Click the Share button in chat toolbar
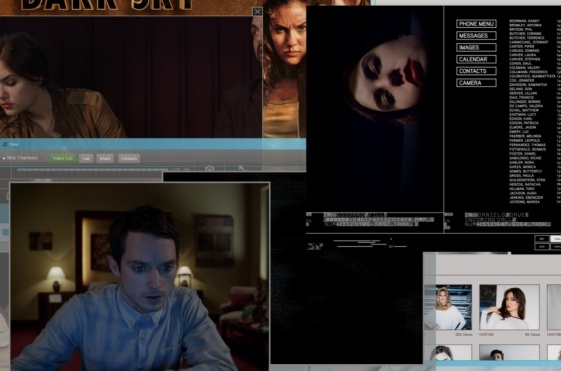 pyautogui.click(x=105, y=158)
